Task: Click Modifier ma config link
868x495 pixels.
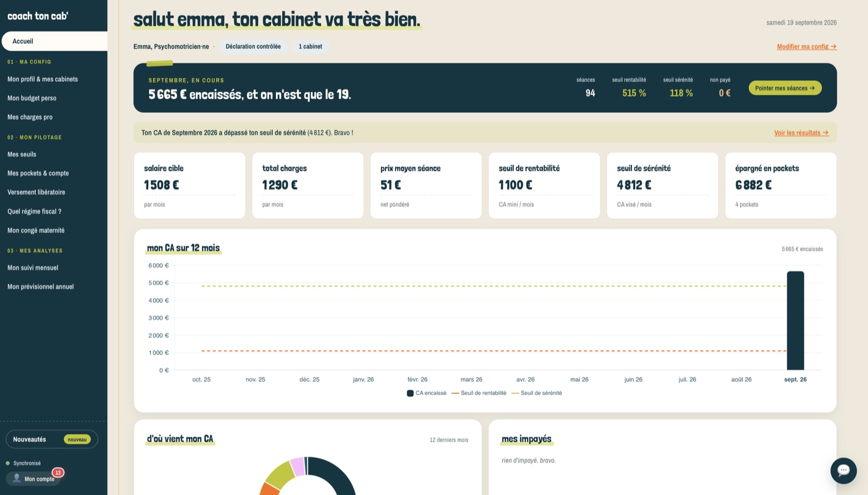Action: click(x=807, y=47)
